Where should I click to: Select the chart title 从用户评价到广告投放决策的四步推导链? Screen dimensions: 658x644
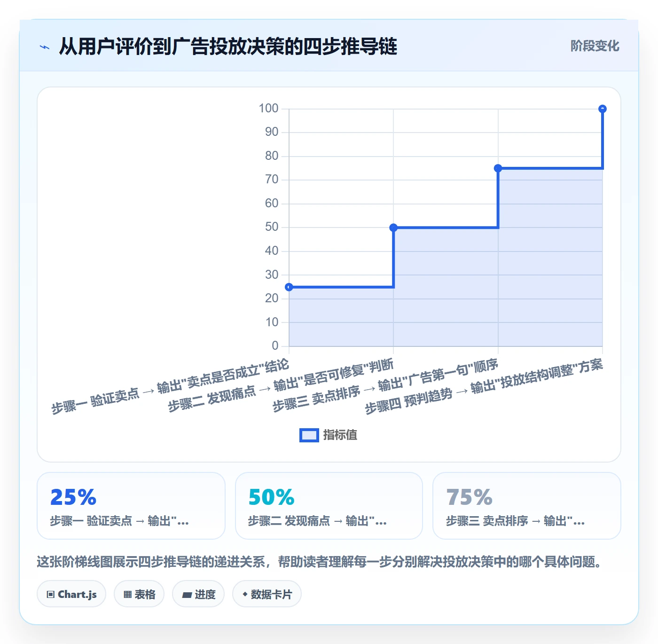pyautogui.click(x=228, y=47)
